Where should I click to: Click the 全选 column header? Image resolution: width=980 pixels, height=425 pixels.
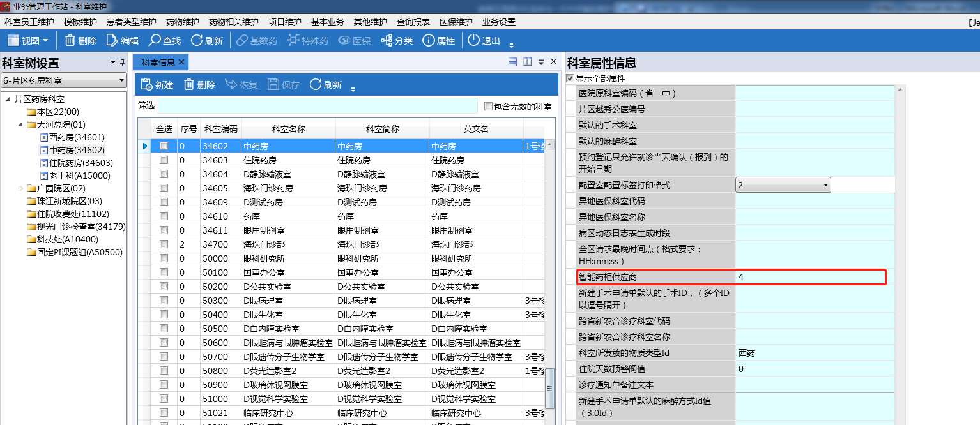(164, 129)
